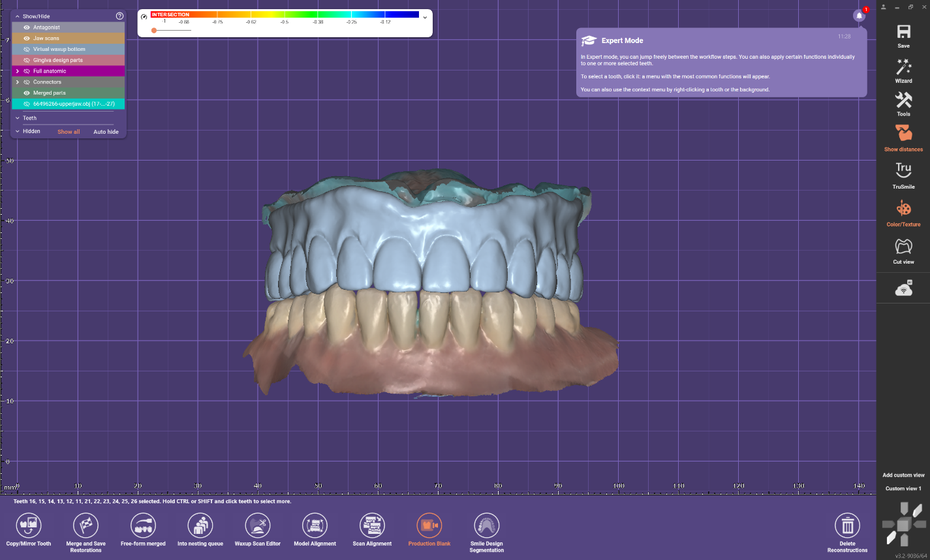Expand the Full anatomic group
930x560 pixels.
18,71
